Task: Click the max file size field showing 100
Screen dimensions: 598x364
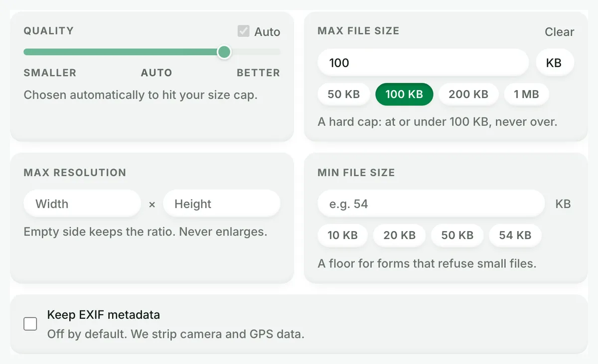Action: pos(423,63)
